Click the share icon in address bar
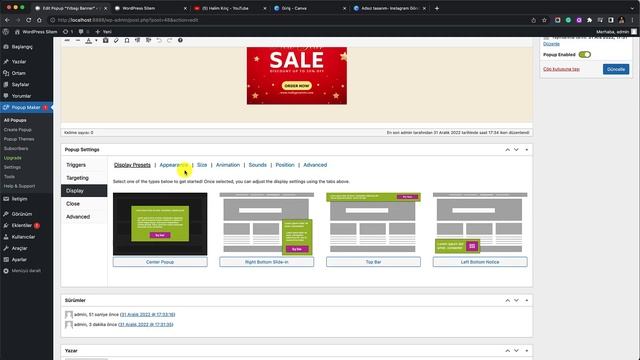 [533, 20]
